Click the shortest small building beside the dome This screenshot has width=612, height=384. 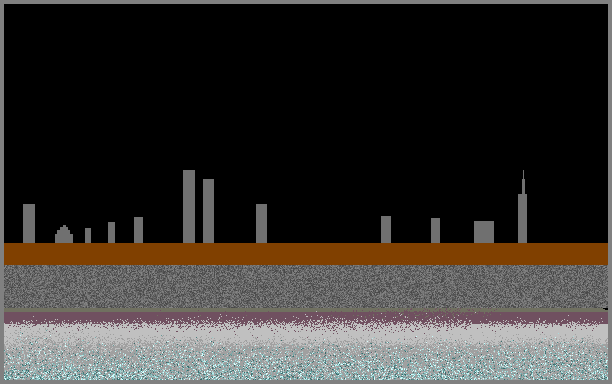point(88,236)
